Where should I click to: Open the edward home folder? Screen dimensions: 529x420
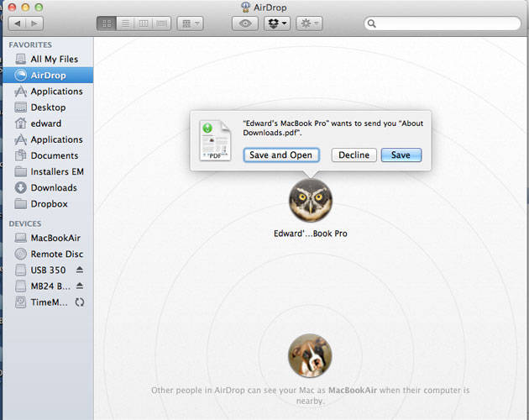click(x=48, y=123)
